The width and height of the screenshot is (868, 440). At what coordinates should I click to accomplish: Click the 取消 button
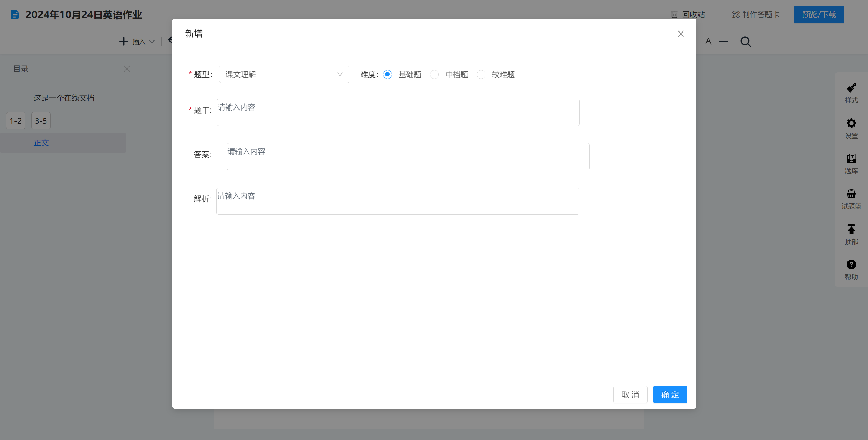tap(630, 394)
